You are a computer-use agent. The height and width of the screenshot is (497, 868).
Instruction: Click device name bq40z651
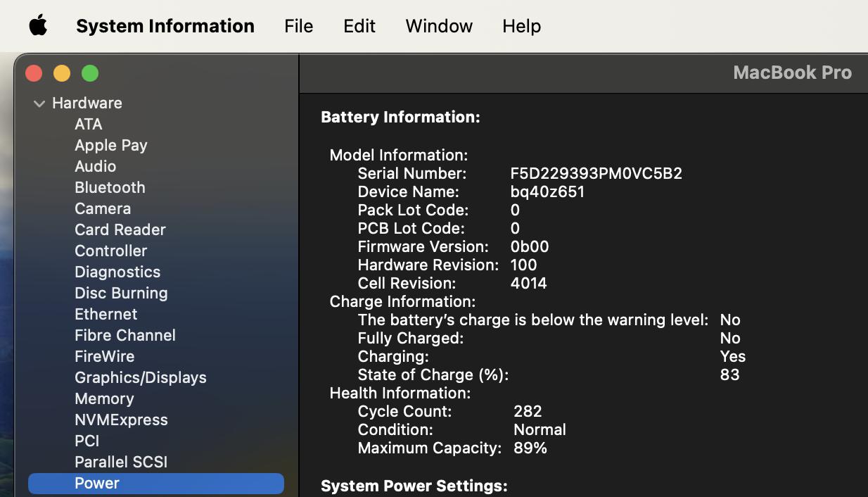(x=547, y=191)
